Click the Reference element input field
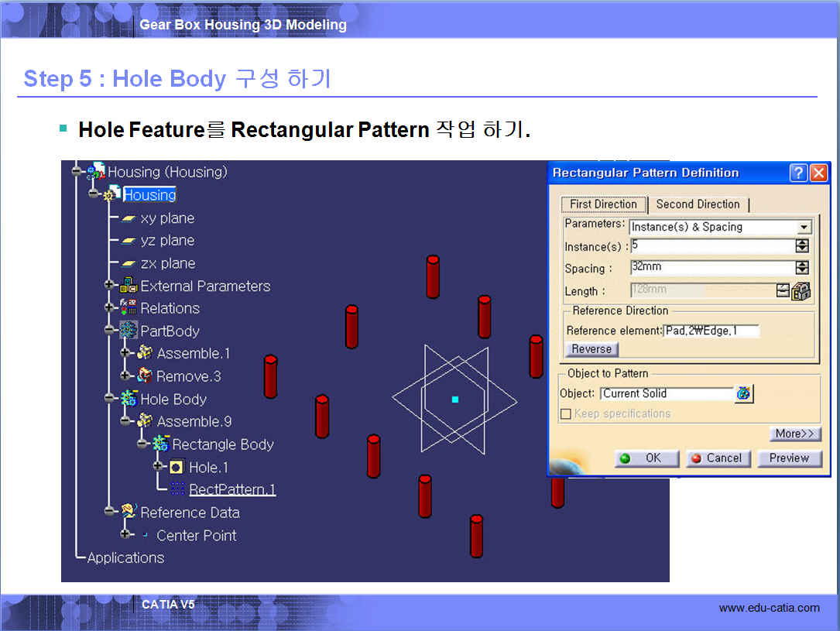Screen dimensions: 840x631 [711, 331]
